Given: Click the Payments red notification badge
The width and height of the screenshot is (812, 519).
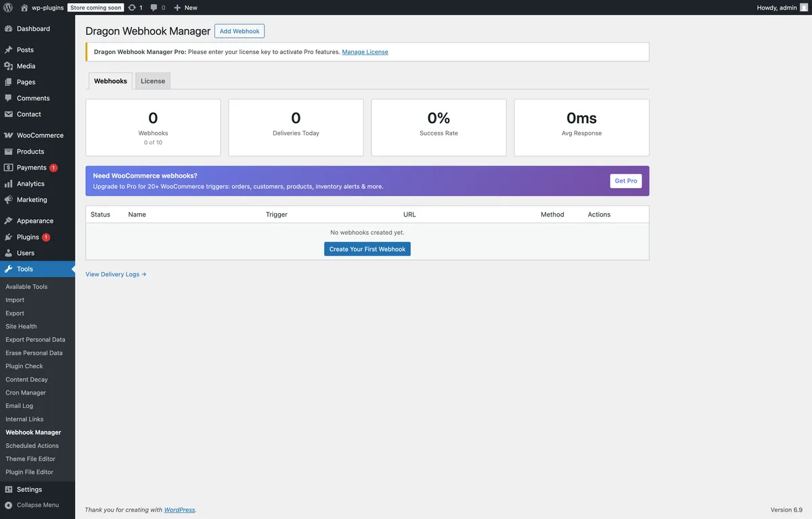Looking at the screenshot, I should 53,168.
